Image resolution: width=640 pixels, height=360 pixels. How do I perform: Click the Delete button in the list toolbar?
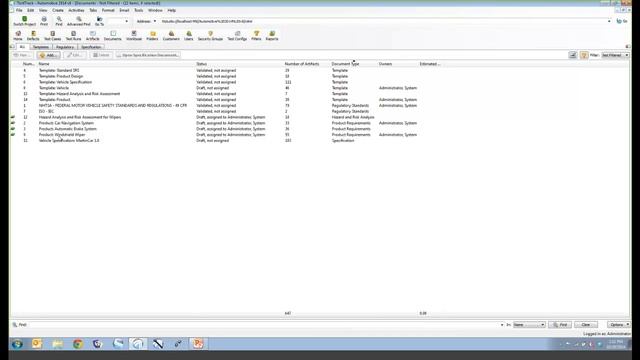click(x=101, y=55)
